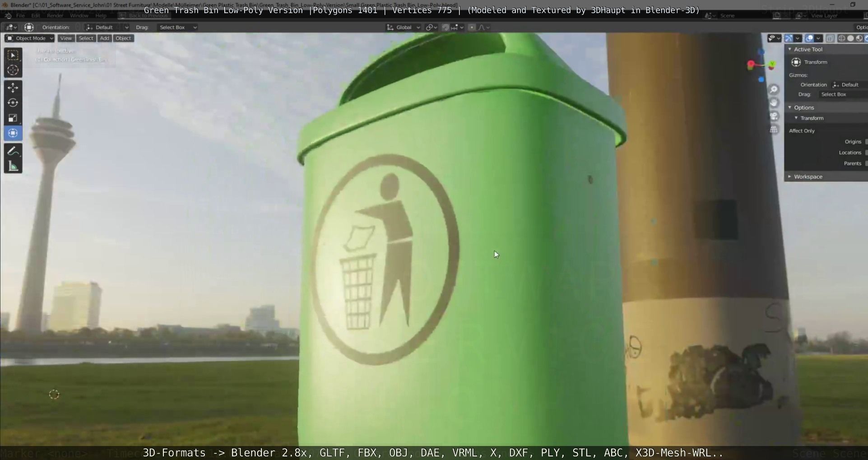Click the pan hand navigation icon
Image resolution: width=868 pixels, height=460 pixels.
pyautogui.click(x=774, y=102)
